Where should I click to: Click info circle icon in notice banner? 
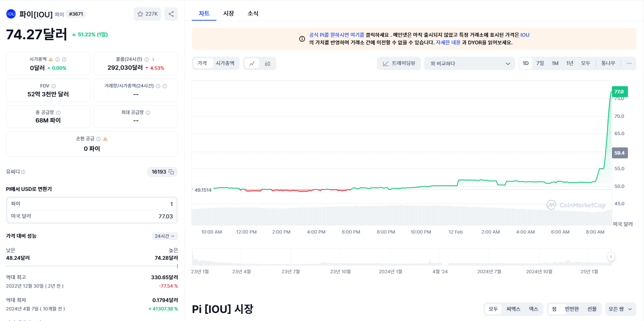(x=302, y=39)
